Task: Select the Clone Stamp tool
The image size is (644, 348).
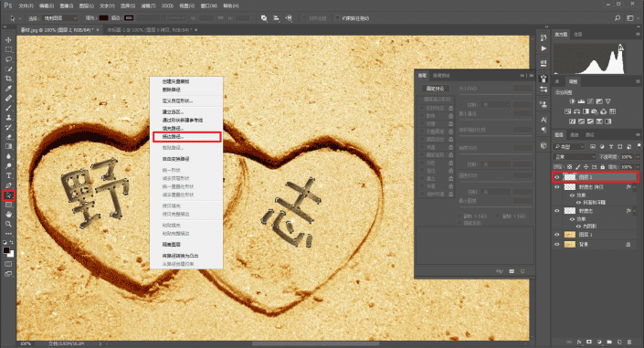Action: tap(8, 118)
